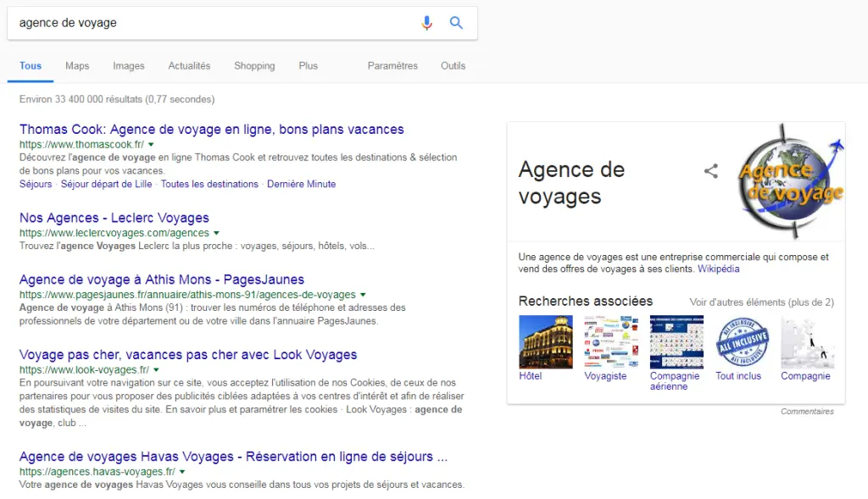The image size is (868, 499).
Task: Open the All Inclusive stamp thumbnail
Action: [x=743, y=342]
